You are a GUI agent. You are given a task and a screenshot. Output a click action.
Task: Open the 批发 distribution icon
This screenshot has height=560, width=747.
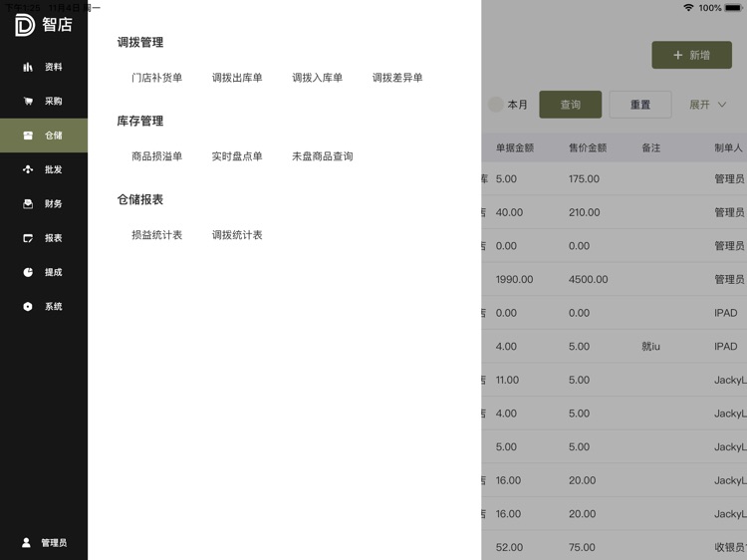pyautogui.click(x=28, y=169)
